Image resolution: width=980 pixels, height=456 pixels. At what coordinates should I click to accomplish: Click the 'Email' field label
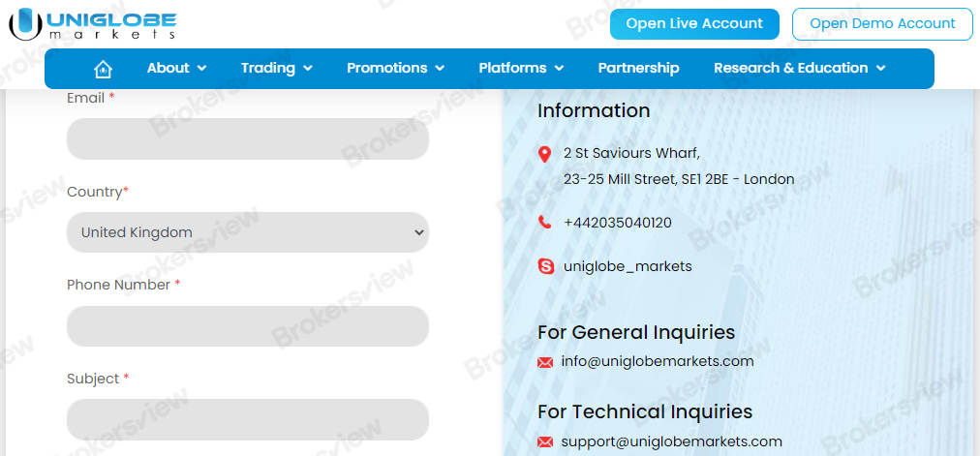pyautogui.click(x=91, y=98)
